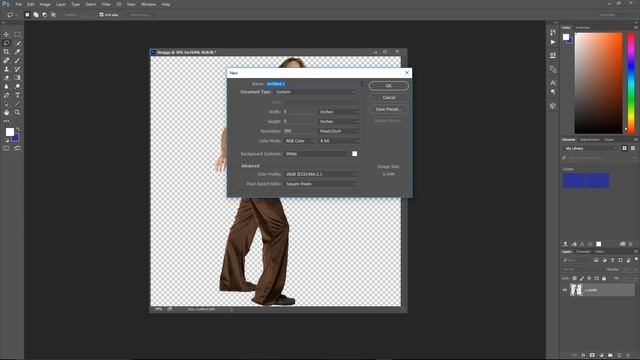This screenshot has height=360, width=640.
Task: Select the Eyedropper tool
Action: point(17,51)
